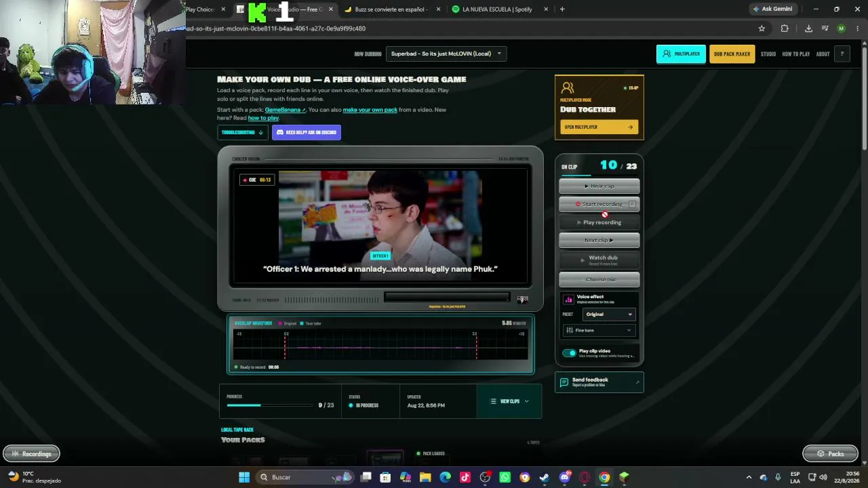The image size is (868, 488).
Task: Click the Choose mic button
Action: pos(599,279)
